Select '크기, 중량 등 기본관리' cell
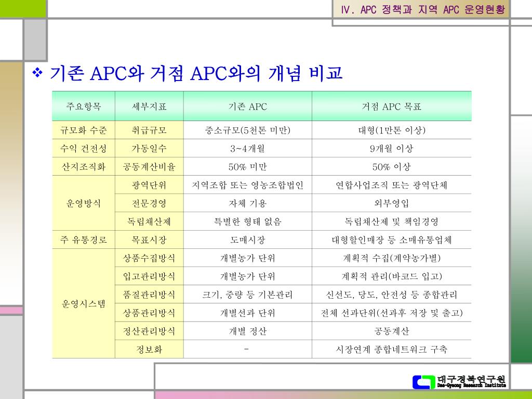This screenshot has height=399, width=532. pos(248,295)
